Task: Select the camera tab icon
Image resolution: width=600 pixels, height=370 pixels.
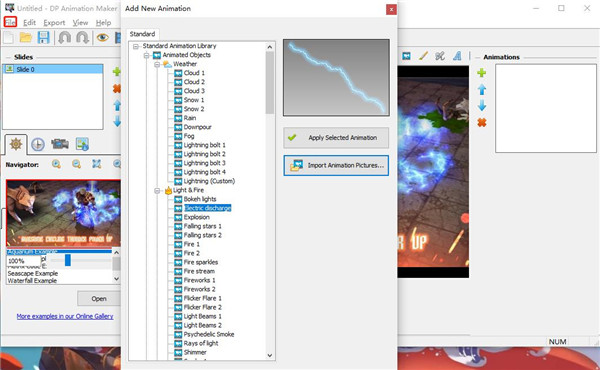Action: (x=60, y=144)
